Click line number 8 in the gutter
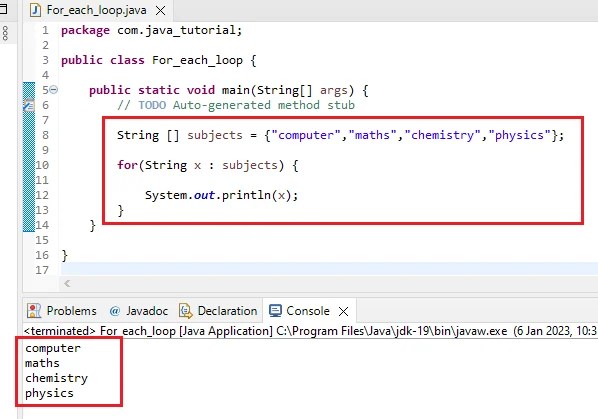This screenshot has width=598, height=419. tap(45, 135)
